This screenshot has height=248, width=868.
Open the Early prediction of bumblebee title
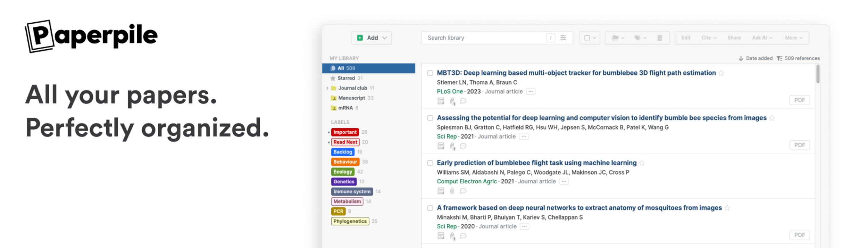[x=536, y=163]
